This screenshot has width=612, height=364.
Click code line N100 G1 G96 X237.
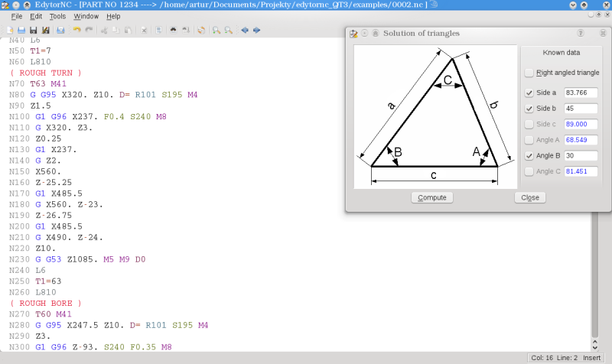[88, 117]
